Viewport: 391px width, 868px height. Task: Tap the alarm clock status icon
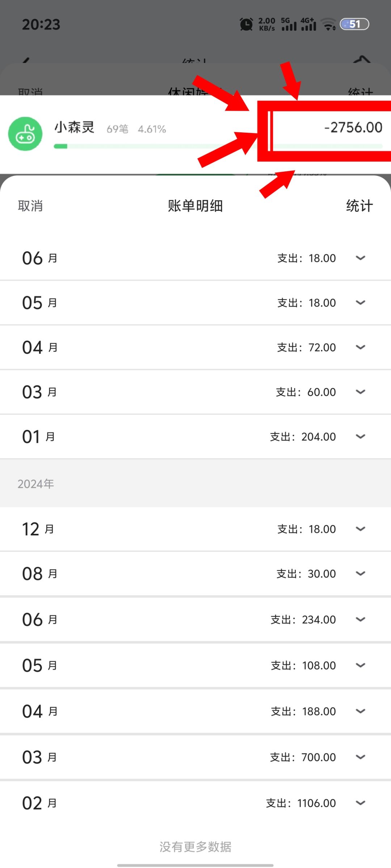click(246, 24)
